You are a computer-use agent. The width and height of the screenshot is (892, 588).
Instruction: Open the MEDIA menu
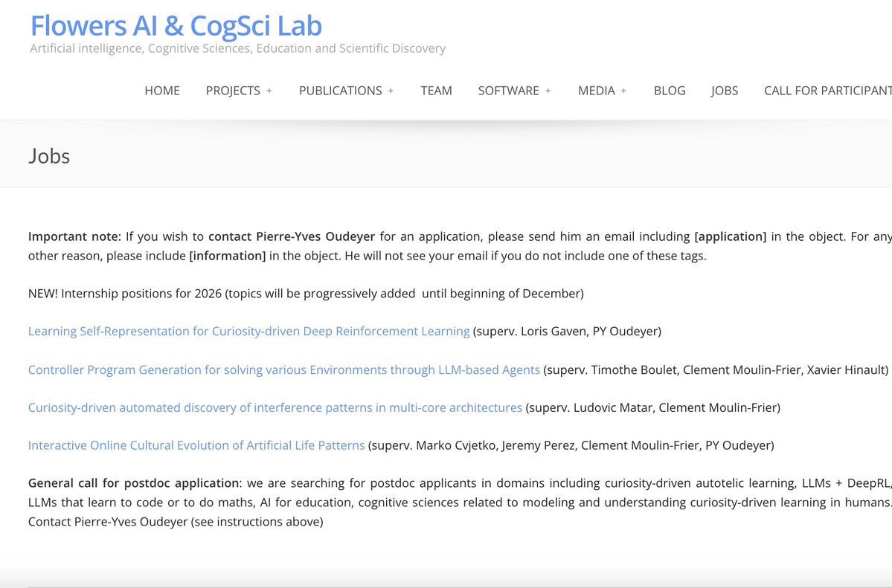click(596, 91)
